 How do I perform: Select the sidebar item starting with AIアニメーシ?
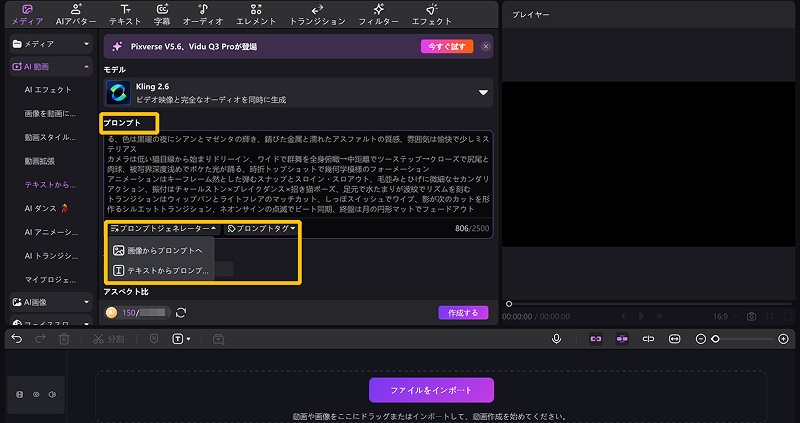point(51,232)
